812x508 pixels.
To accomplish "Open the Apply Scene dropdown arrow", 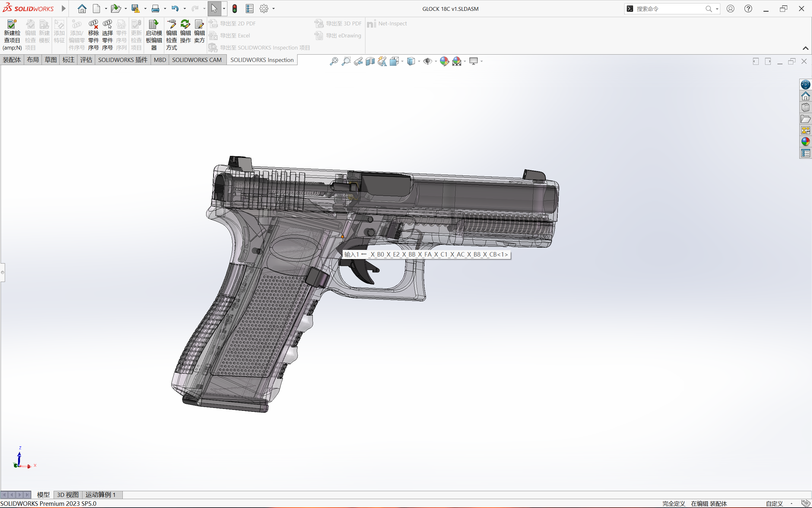I will [465, 61].
